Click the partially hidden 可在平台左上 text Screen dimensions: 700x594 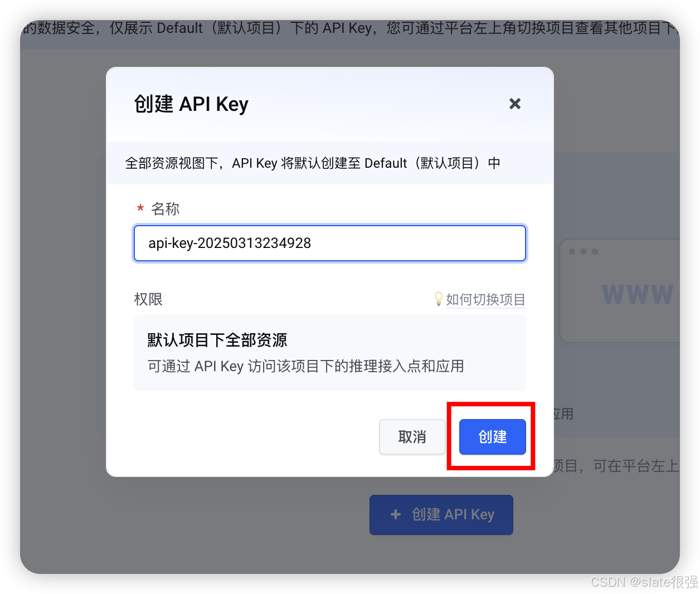coord(636,466)
